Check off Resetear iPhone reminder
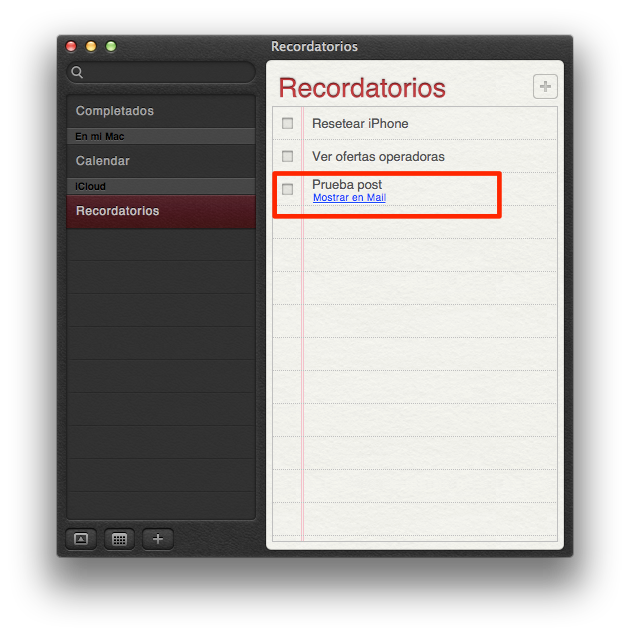 287,123
